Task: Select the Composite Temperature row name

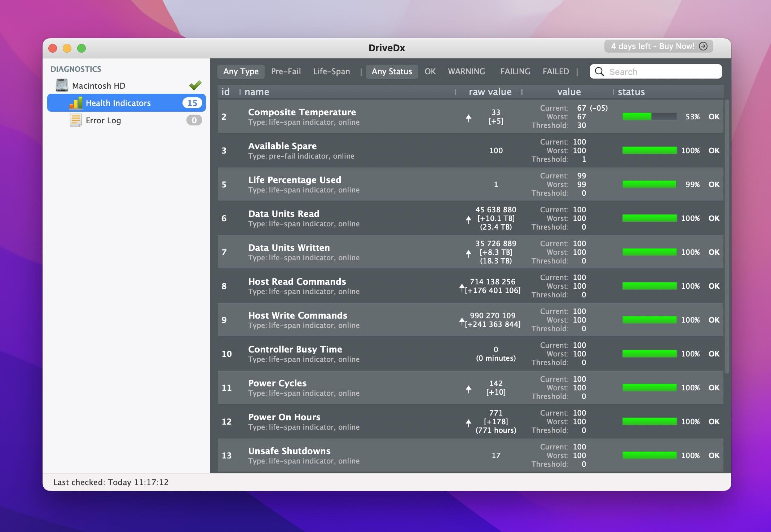Action: [x=302, y=112]
